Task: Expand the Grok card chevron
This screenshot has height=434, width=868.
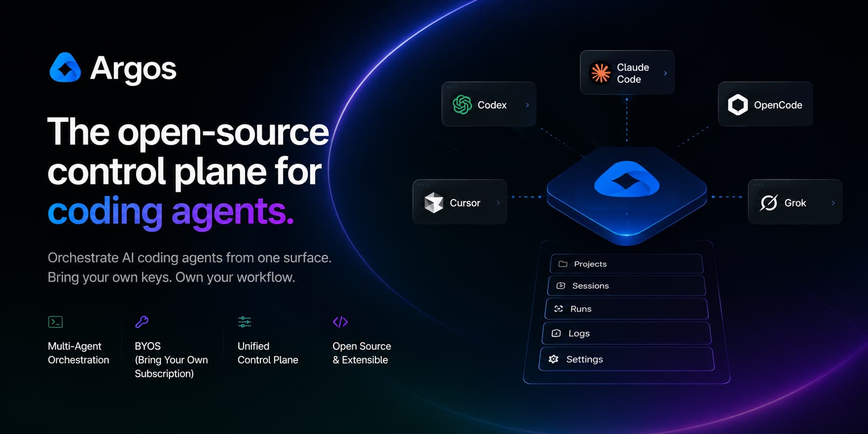Action: tap(833, 203)
